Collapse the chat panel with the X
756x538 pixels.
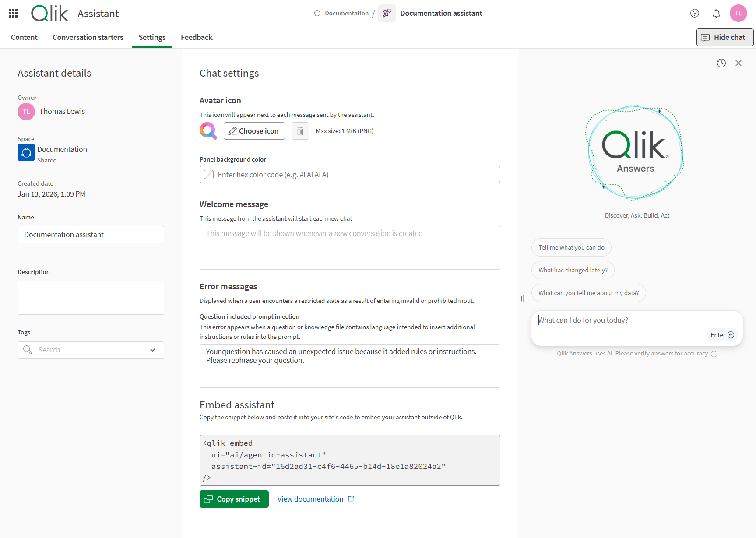tap(738, 63)
